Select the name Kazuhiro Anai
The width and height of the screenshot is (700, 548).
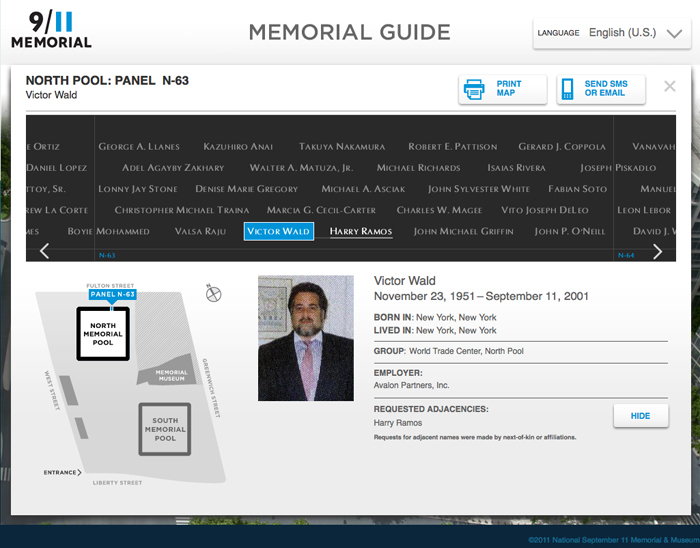coord(238,146)
